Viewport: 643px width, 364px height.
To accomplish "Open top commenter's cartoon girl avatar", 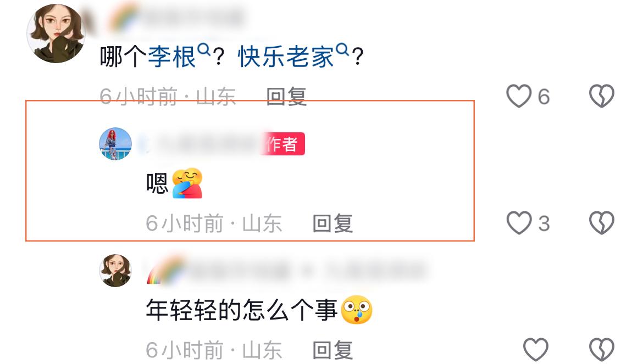I will pos(56,33).
